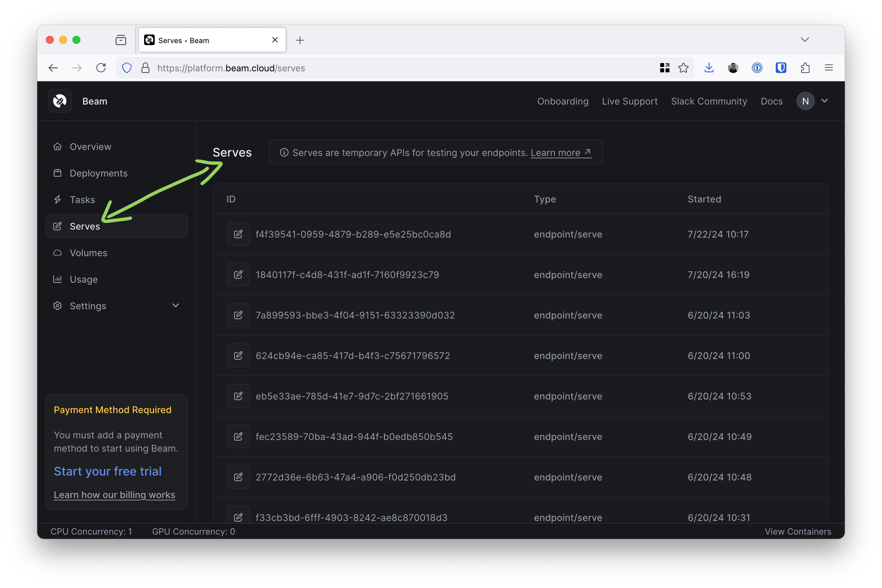
Task: Open Live Support
Action: [x=630, y=101]
